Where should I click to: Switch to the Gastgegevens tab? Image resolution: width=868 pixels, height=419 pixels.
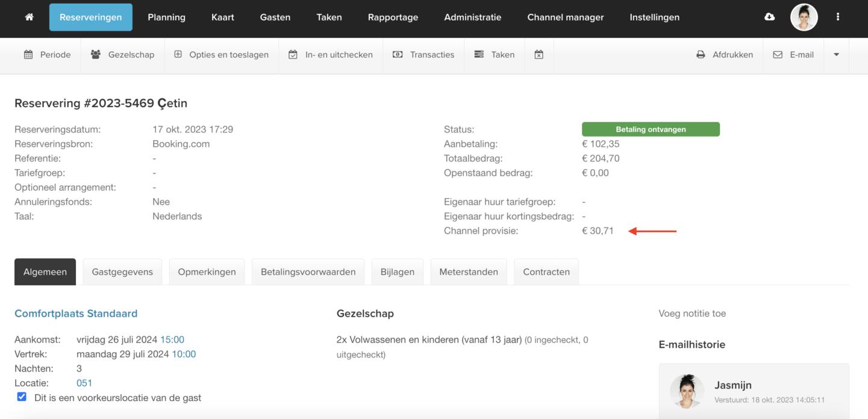[x=122, y=272]
